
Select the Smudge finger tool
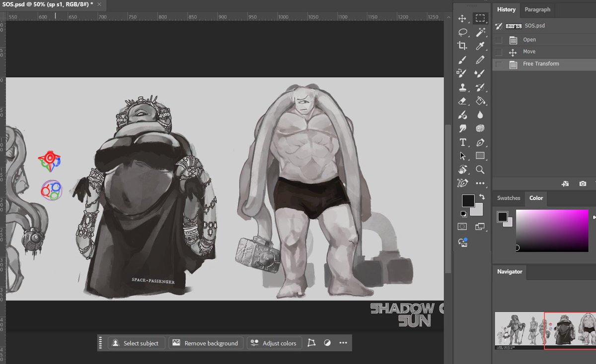click(x=462, y=129)
